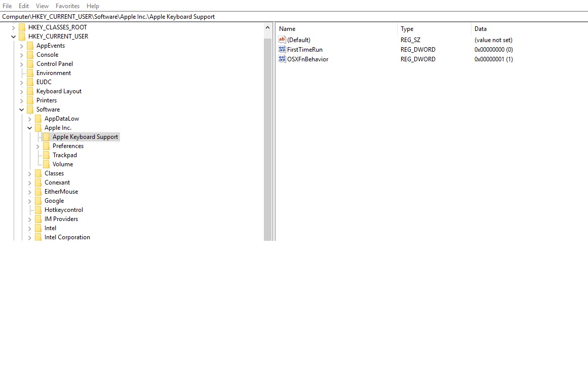The height and width of the screenshot is (365, 588).
Task: Click the Trackpad folder icon
Action: (46, 155)
